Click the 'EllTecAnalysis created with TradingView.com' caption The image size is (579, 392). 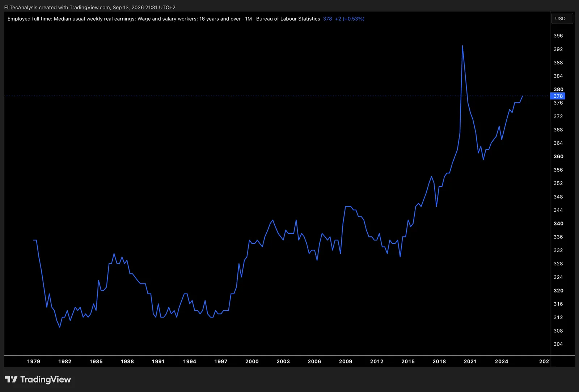[x=57, y=7]
